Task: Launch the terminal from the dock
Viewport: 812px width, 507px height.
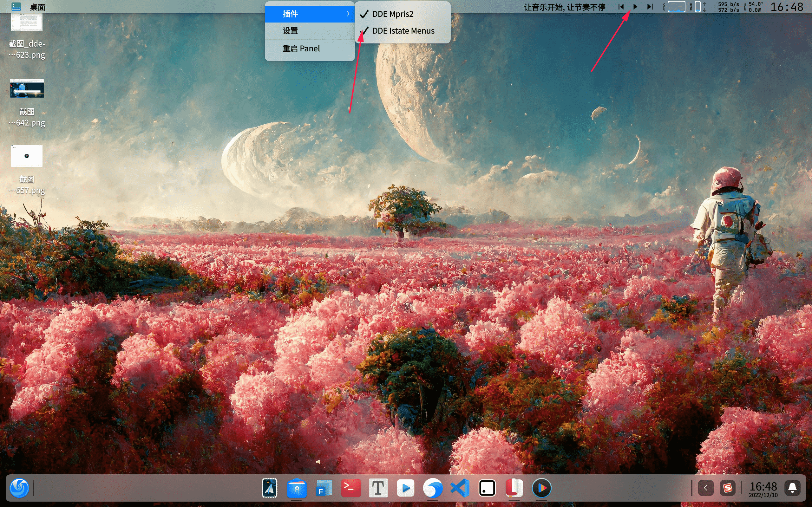Action: point(351,488)
